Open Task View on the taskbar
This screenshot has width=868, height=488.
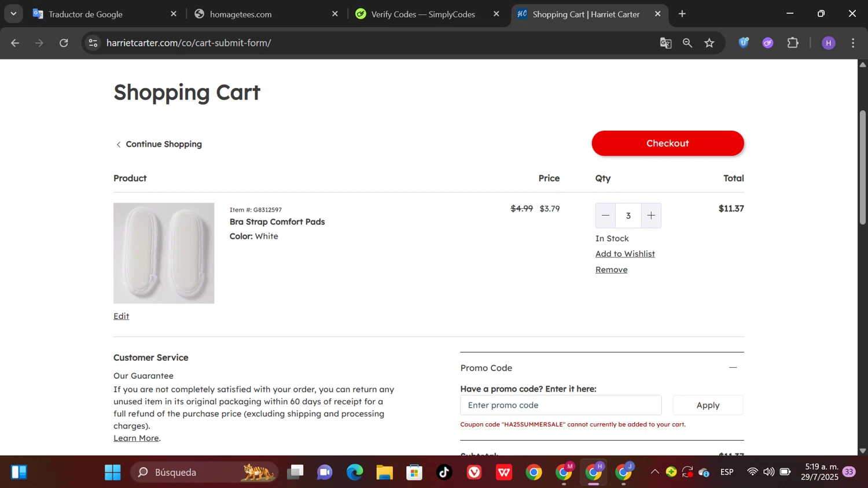tap(295, 472)
